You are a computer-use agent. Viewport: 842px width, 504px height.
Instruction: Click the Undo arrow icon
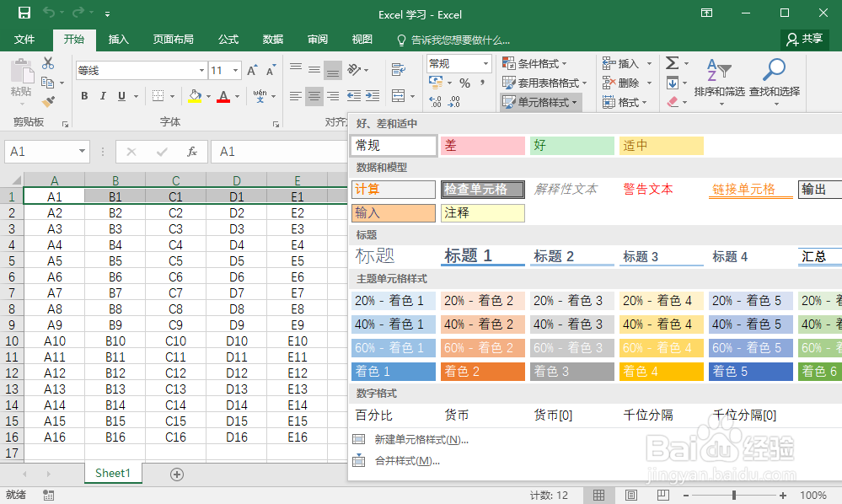coord(49,13)
